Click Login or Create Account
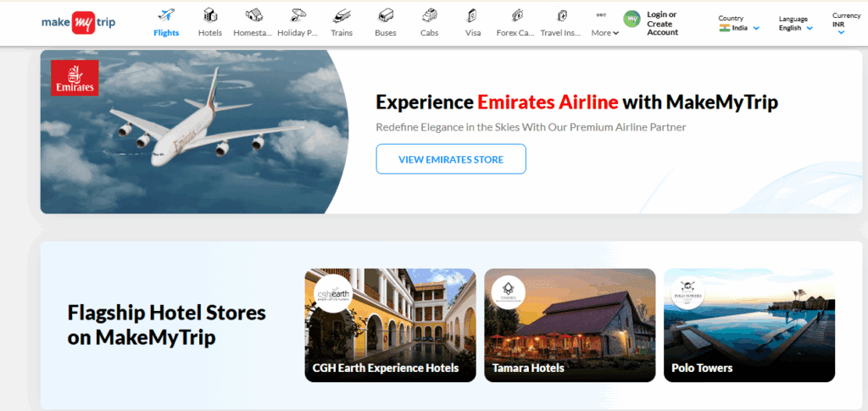Image resolution: width=868 pixels, height=411 pixels. [663, 23]
